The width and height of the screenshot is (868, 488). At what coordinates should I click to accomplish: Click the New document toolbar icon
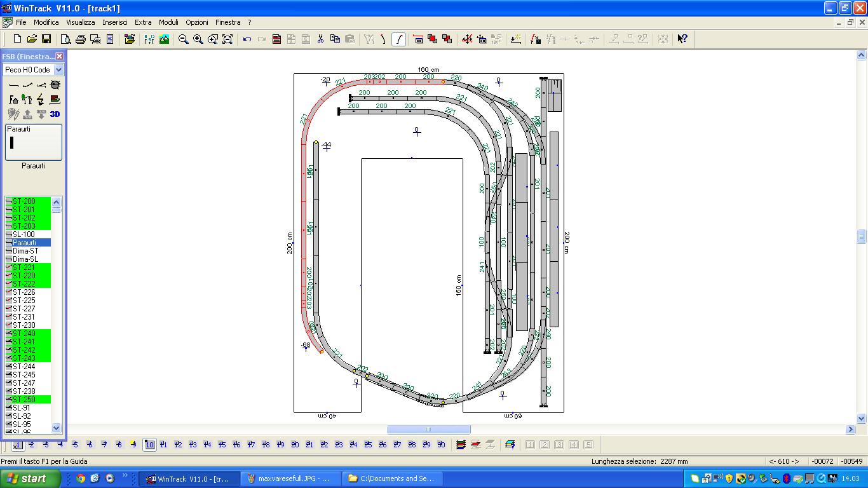[17, 39]
